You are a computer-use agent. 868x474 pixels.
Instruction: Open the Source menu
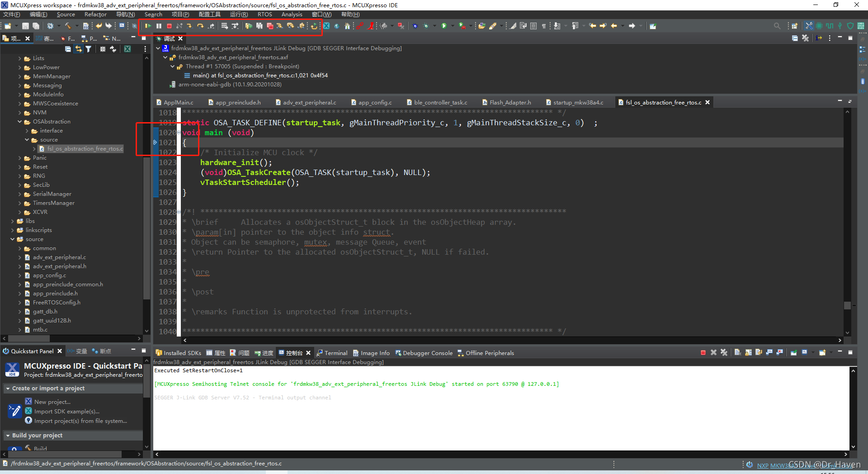pyautogui.click(x=66, y=14)
